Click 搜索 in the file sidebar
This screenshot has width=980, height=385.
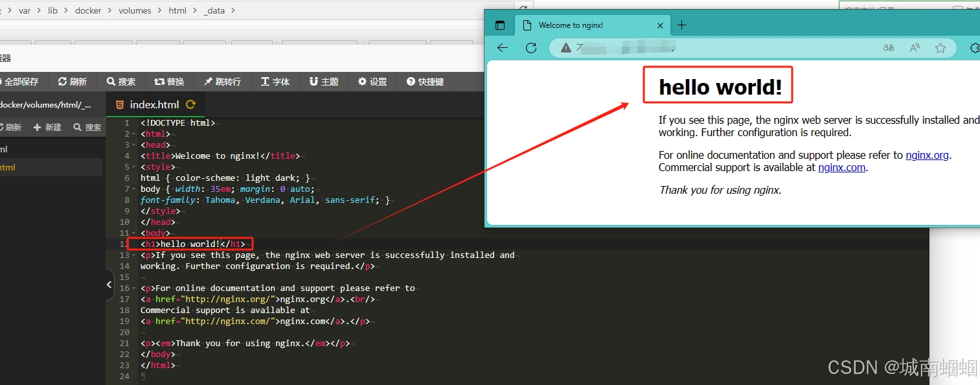(x=87, y=127)
